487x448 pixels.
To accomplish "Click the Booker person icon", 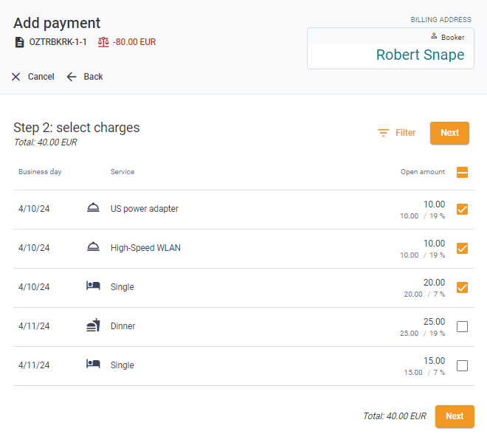I will [434, 36].
